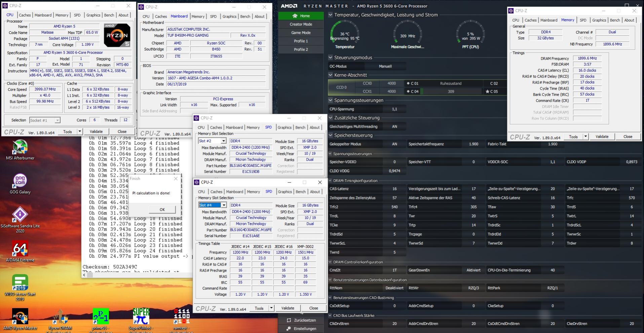Select Profile 1 in Ryzen Master
This screenshot has width=644, height=333.
(x=301, y=41)
